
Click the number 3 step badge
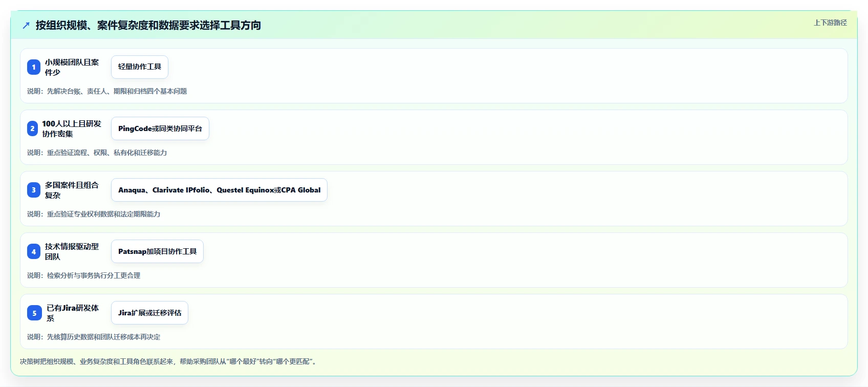[x=34, y=190]
